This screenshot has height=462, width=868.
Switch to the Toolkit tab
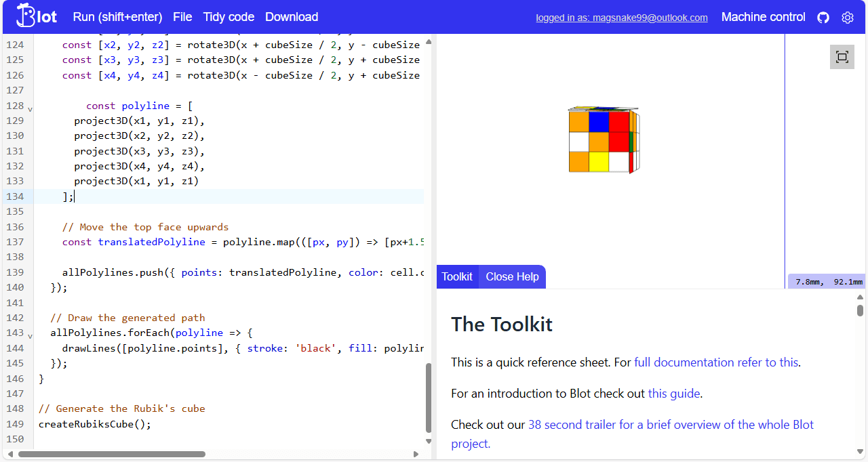pyautogui.click(x=457, y=276)
